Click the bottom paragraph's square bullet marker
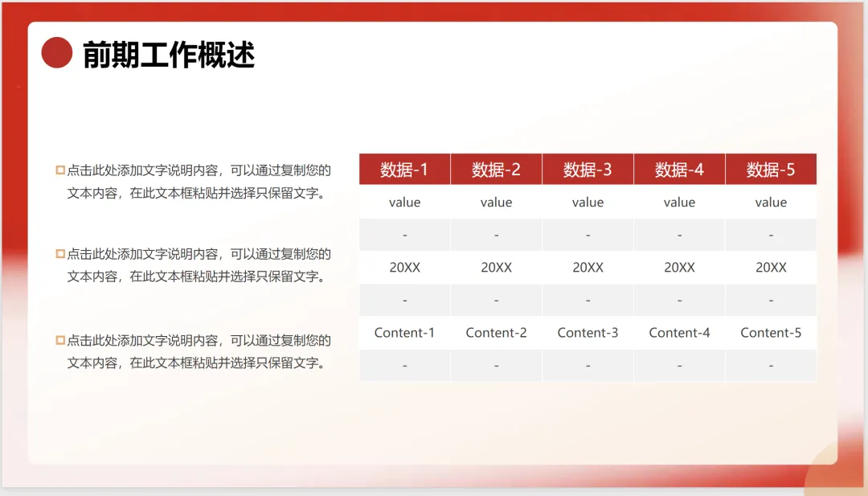Image resolution: width=868 pixels, height=496 pixels. tap(60, 340)
